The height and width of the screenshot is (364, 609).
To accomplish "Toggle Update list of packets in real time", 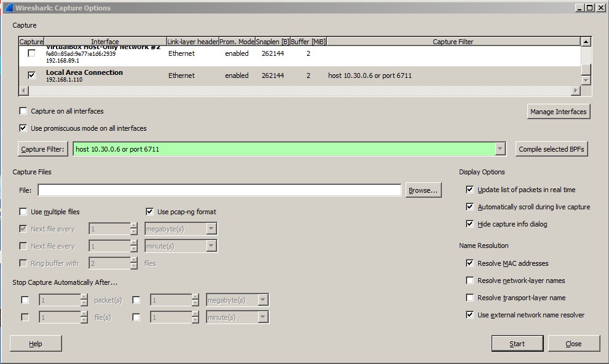I will [470, 190].
